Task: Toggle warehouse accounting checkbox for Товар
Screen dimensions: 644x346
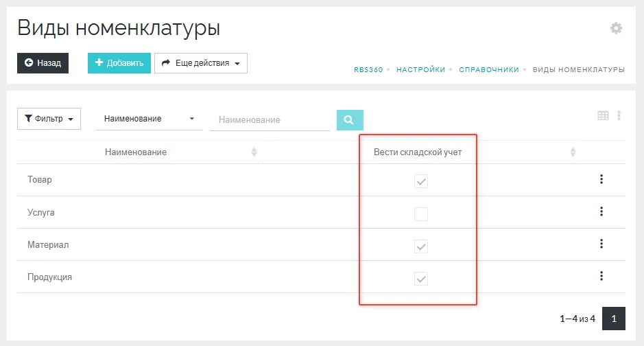Action: [421, 182]
